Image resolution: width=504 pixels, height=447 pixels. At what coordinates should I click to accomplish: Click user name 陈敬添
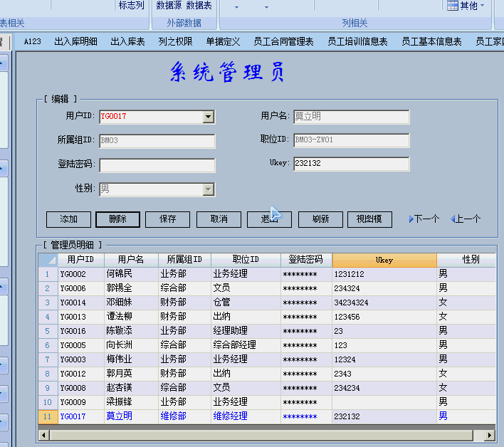pos(131,331)
